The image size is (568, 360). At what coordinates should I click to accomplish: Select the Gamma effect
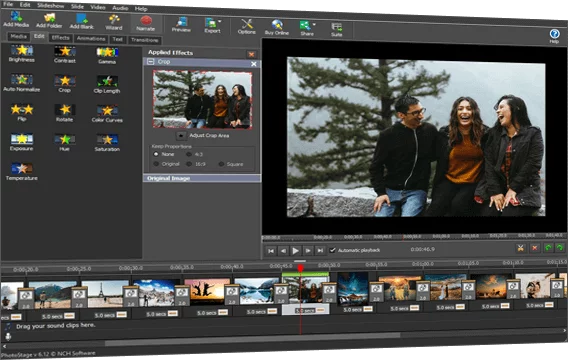(107, 55)
